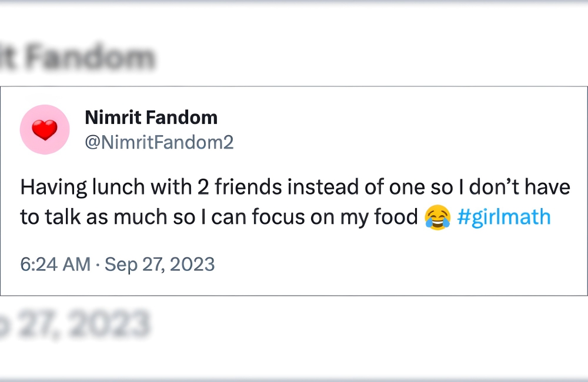The width and height of the screenshot is (588, 382).
Task: Click the laughing-crying emoji in the tweet
Action: pyautogui.click(x=437, y=217)
